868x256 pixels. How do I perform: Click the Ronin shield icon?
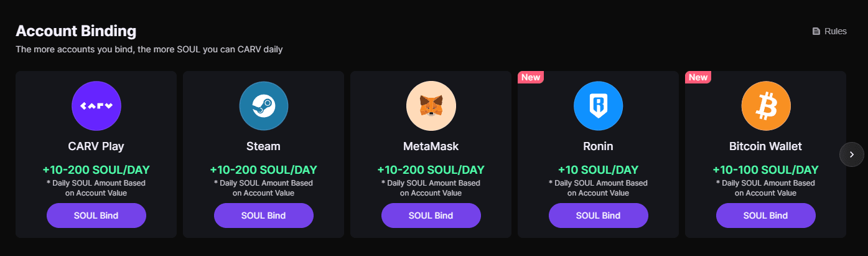click(x=598, y=106)
